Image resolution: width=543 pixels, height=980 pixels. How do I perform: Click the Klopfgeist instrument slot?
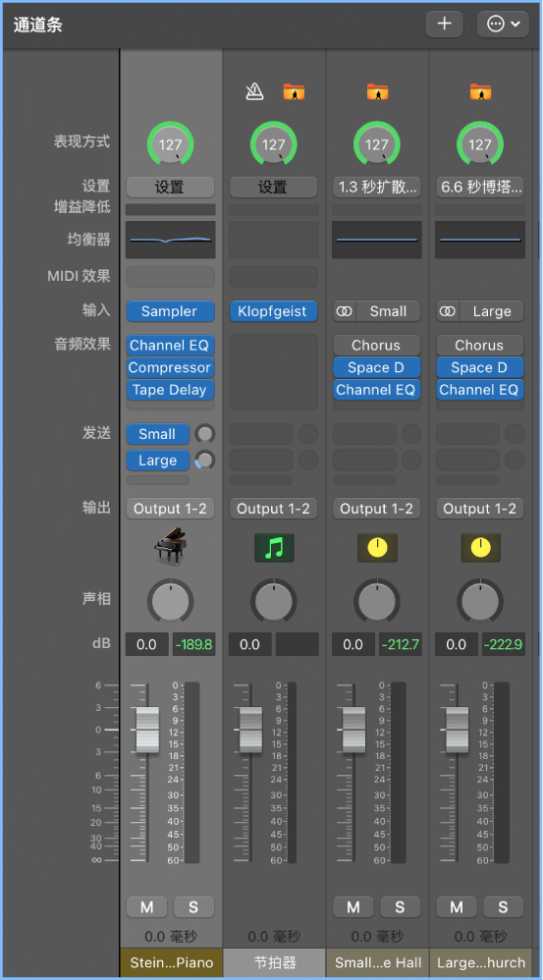coord(273,310)
